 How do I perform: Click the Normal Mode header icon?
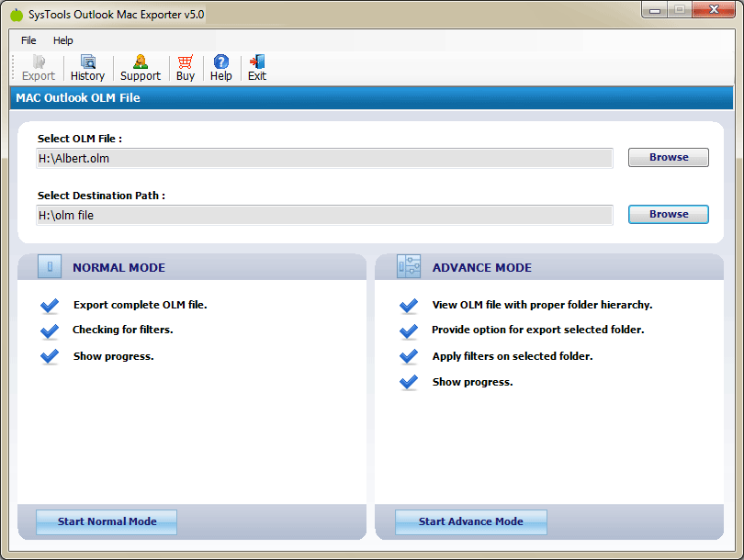(50, 267)
